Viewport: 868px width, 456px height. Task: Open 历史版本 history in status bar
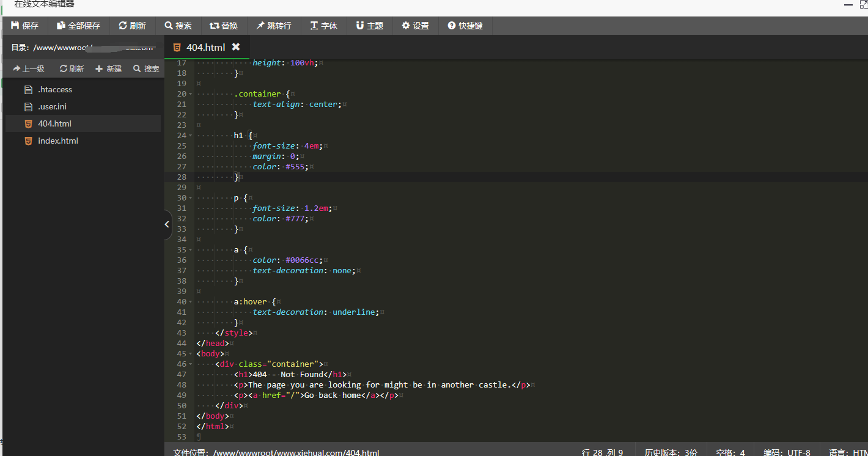coord(671,452)
